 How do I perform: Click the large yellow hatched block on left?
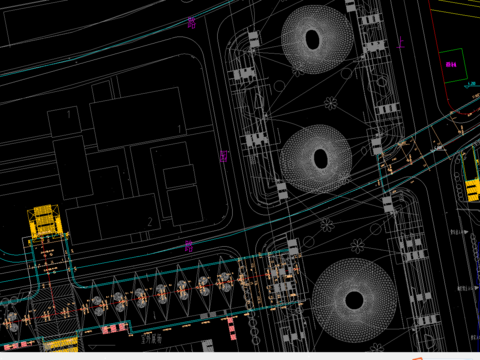45,220
